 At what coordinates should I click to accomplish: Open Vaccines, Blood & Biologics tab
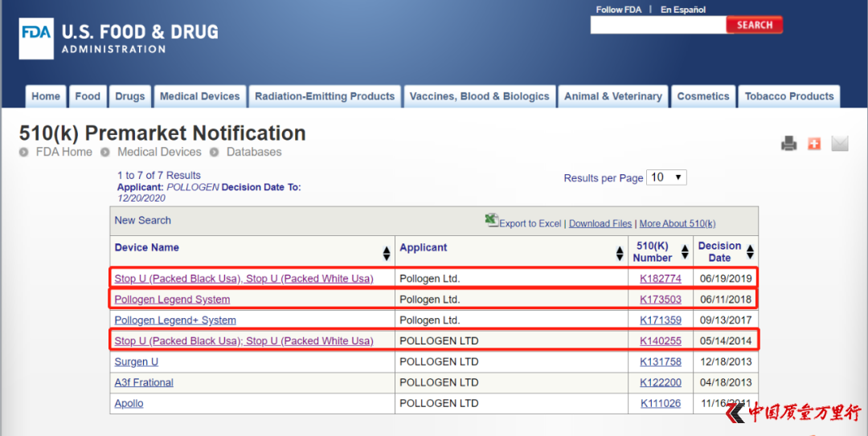(x=479, y=96)
